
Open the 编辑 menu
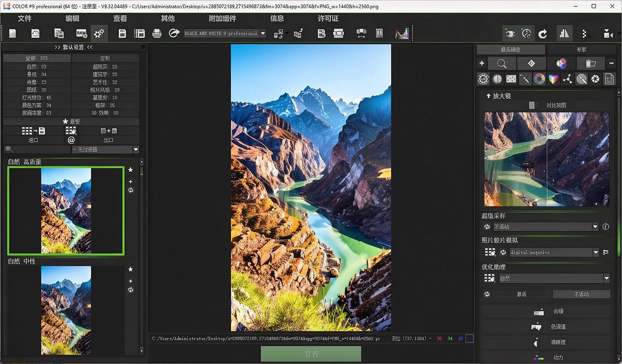click(x=72, y=18)
